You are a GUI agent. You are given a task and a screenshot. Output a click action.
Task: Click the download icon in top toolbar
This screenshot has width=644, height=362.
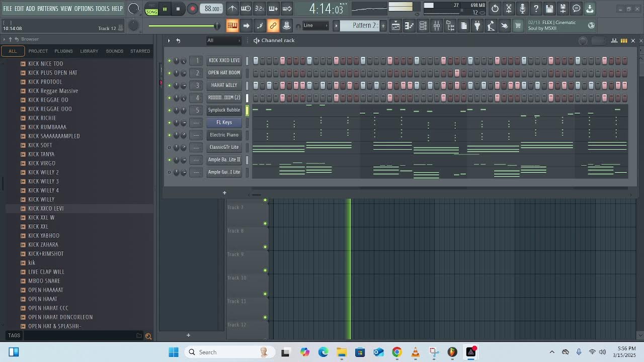pyautogui.click(x=590, y=9)
